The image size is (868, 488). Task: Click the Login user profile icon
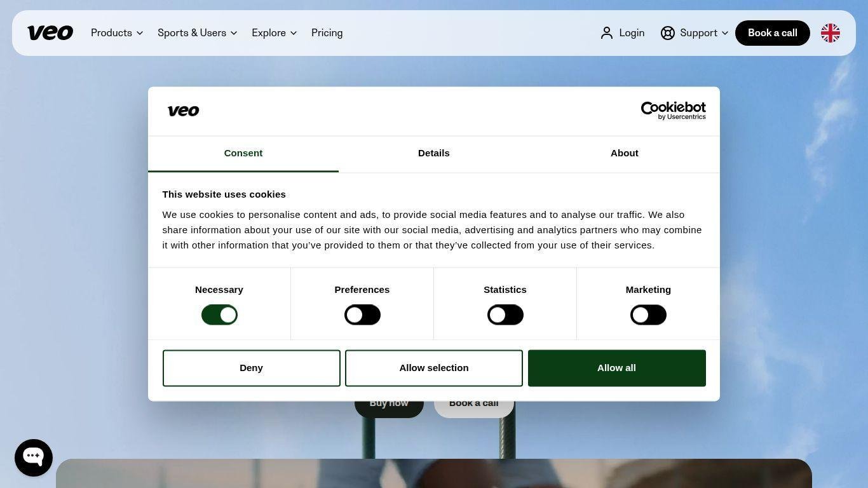[x=607, y=33]
